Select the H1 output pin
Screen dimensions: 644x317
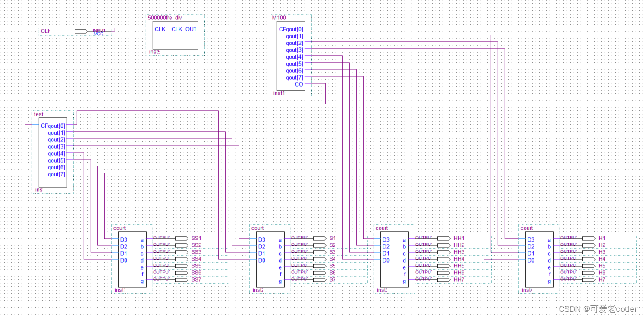pyautogui.click(x=589, y=238)
